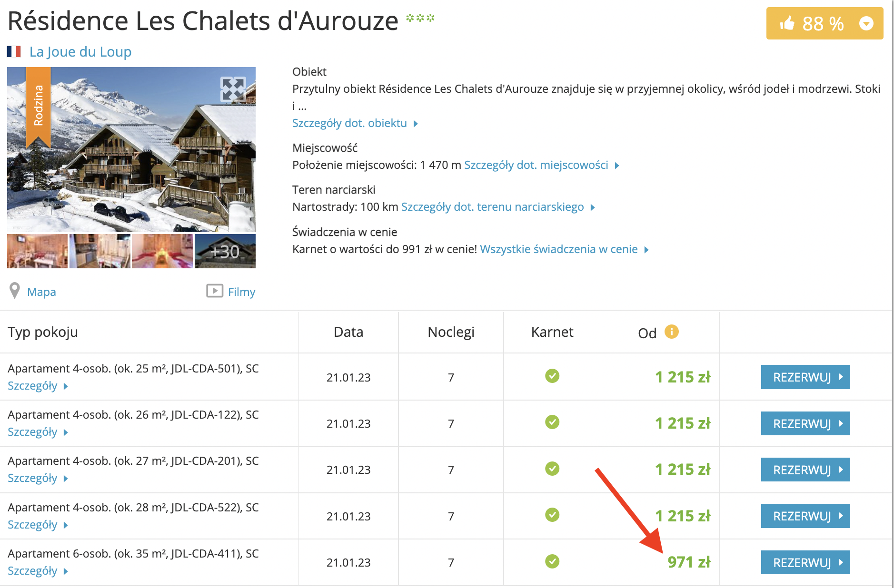Screen dimensions: 894x588
Task: Open La Joue du Loup location link
Action: [x=80, y=51]
